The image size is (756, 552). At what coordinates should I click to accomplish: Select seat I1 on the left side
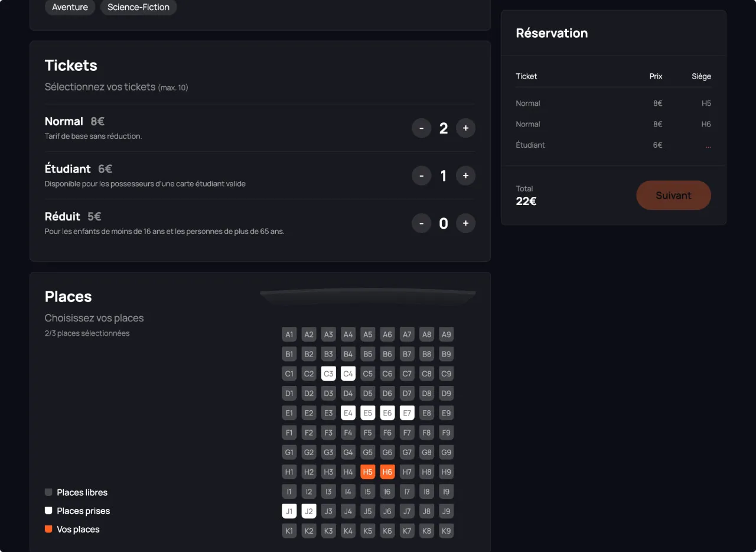point(289,491)
